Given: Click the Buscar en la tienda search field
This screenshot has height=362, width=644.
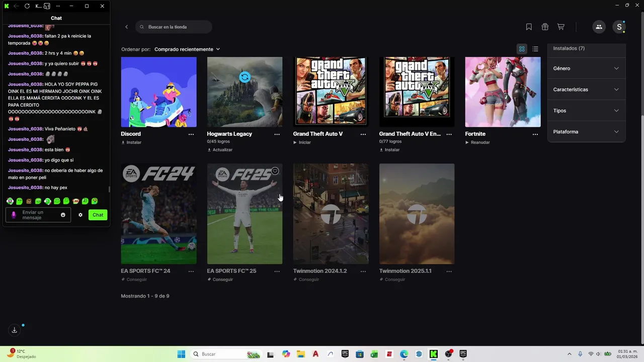Looking at the screenshot, I should click(x=174, y=27).
